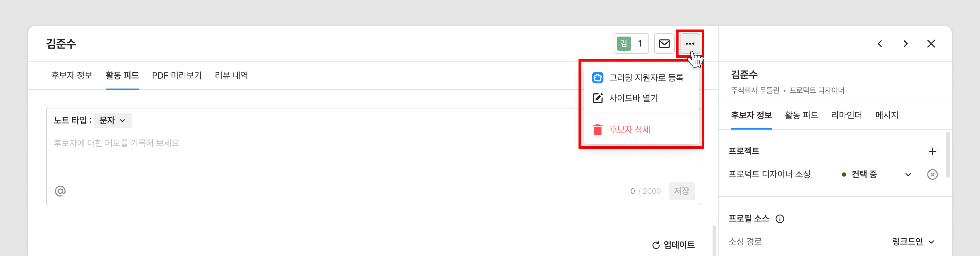Choose 사이드바 열기 from the menu
The image size is (980, 256).
pos(633,98)
